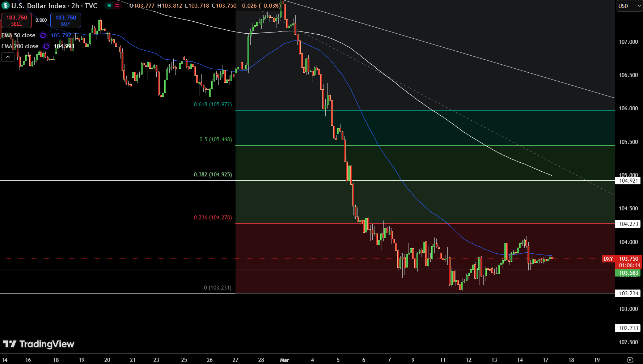
Task: Click the EMA 50 value 103.797
Action: tap(61, 35)
